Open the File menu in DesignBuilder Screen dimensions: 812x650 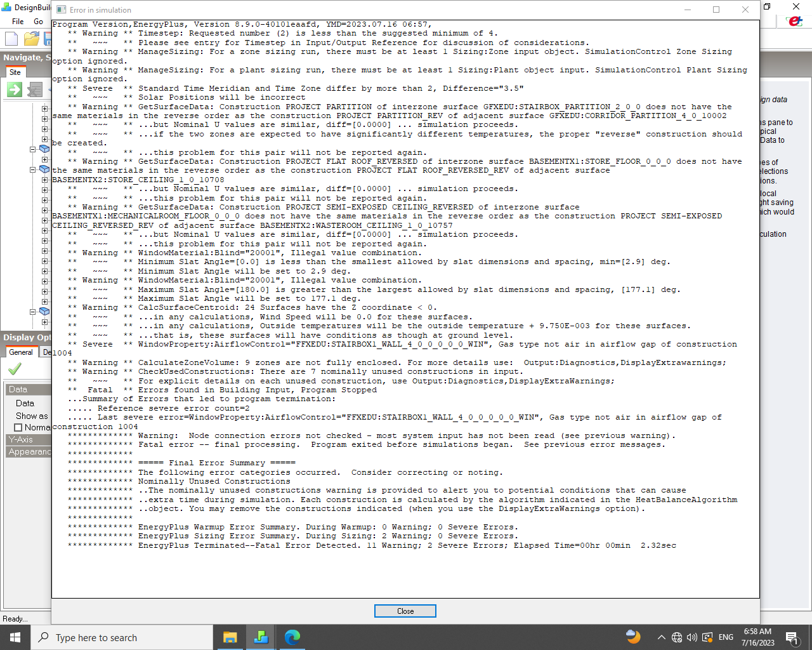pos(18,21)
